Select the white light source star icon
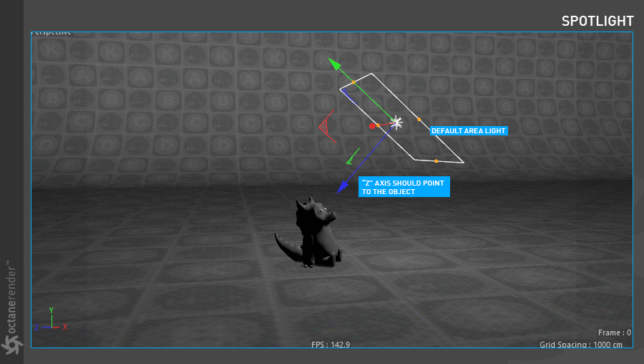Viewport: 644px width, 364px height. (396, 123)
